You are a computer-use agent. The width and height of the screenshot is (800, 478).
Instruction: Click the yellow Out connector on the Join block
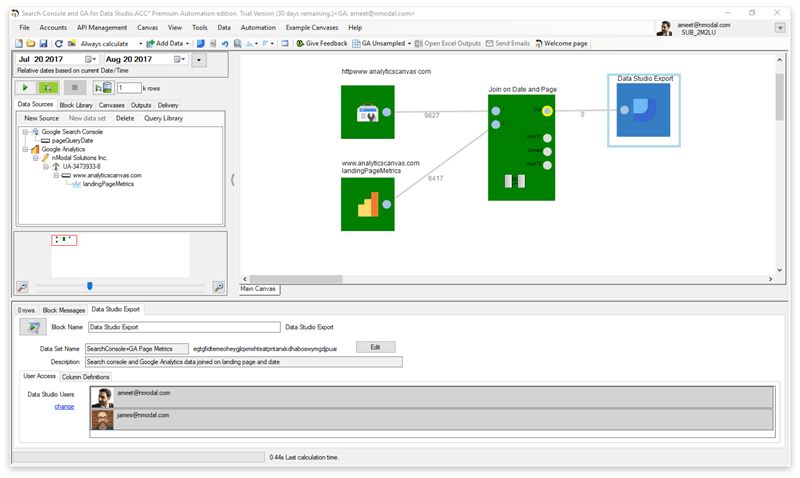pyautogui.click(x=547, y=111)
